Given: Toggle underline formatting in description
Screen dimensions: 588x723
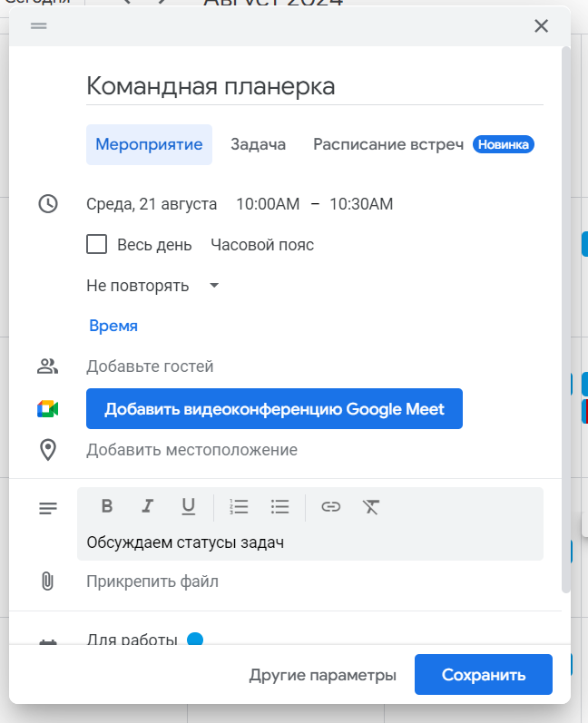Looking at the screenshot, I should pyautogui.click(x=188, y=506).
